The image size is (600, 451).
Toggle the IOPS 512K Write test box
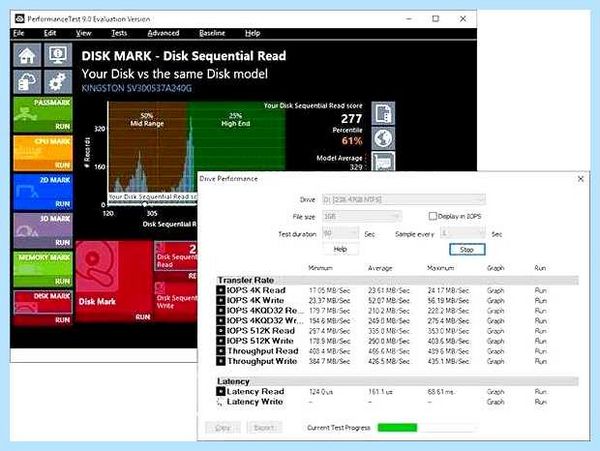tap(221, 341)
